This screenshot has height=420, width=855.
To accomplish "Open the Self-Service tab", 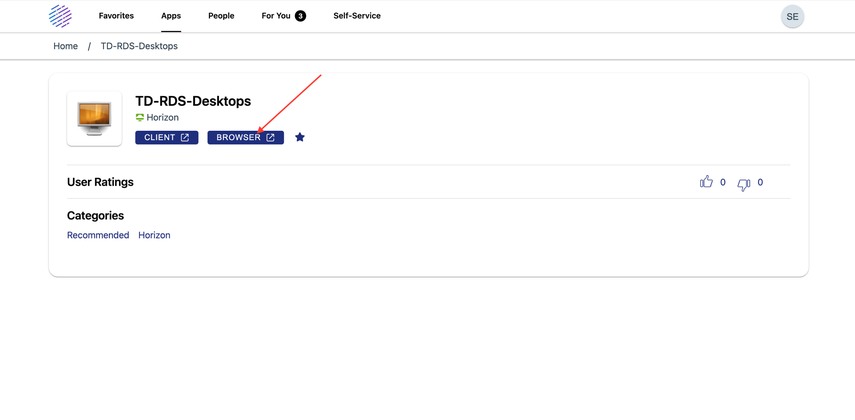I will 357,16.
